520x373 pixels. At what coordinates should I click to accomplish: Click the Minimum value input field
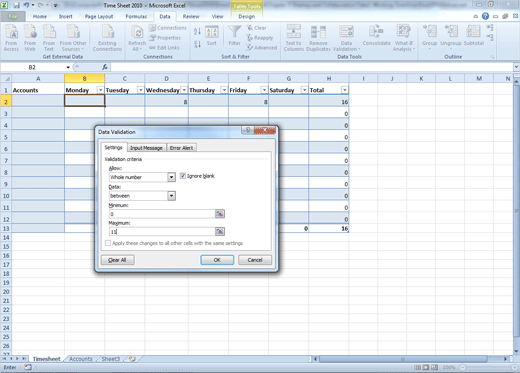[x=162, y=214]
